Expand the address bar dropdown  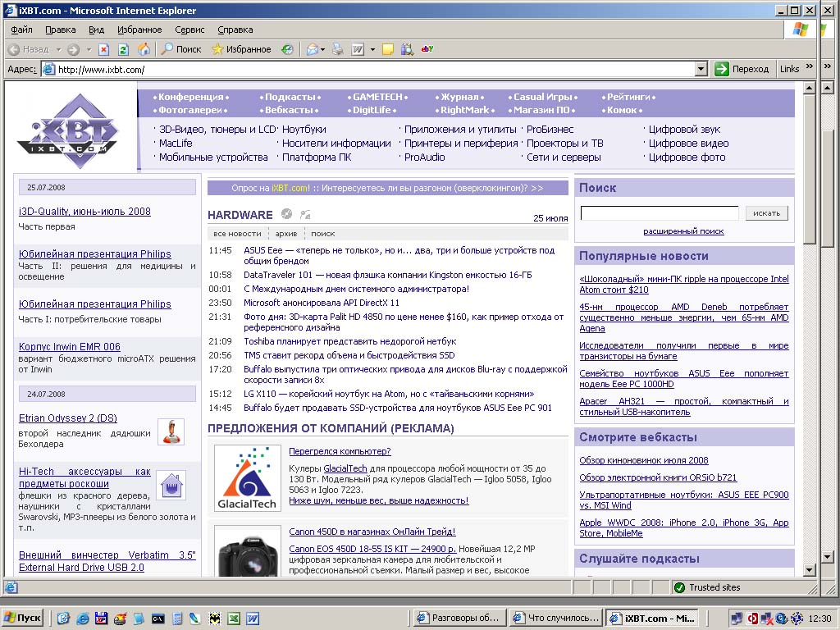(701, 69)
